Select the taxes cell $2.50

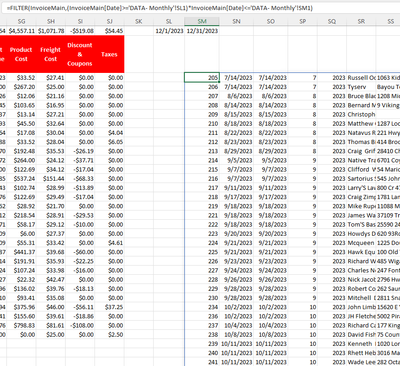[109, 334]
